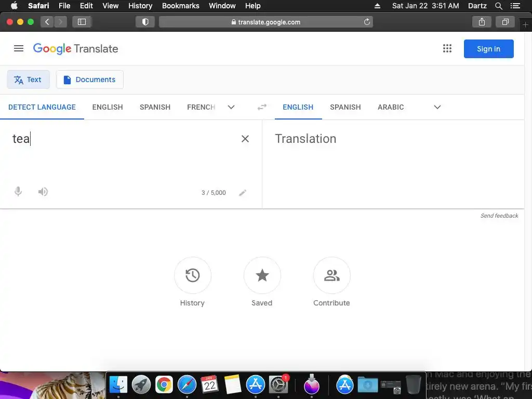Open System Preferences from the dock
This screenshot has width=532, height=399.
point(278,385)
